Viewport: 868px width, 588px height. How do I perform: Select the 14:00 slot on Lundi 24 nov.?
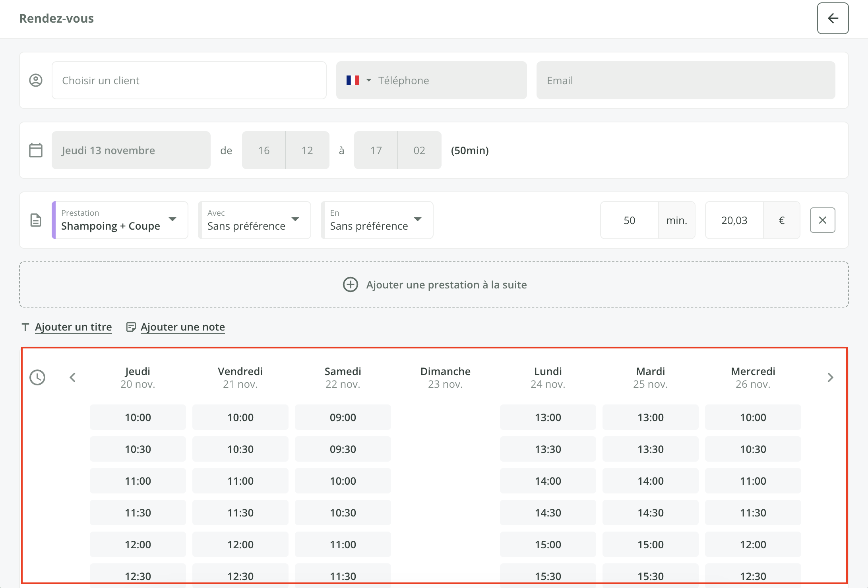click(x=548, y=481)
